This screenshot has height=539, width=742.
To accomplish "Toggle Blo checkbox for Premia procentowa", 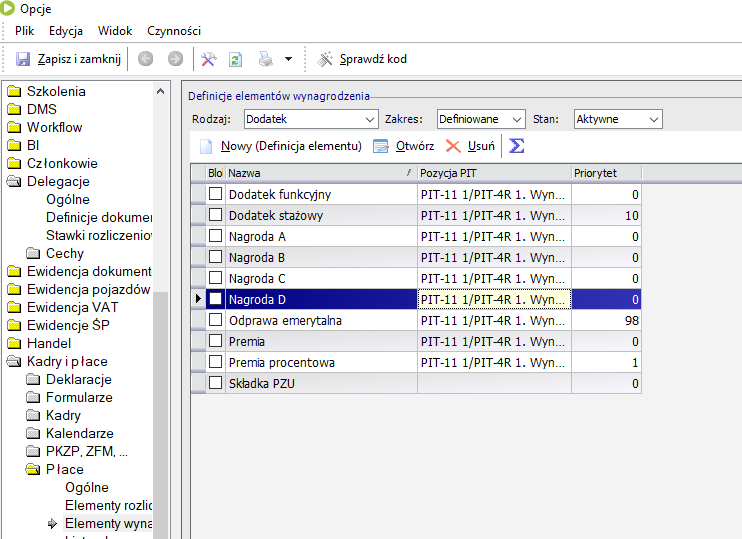I will [x=215, y=362].
